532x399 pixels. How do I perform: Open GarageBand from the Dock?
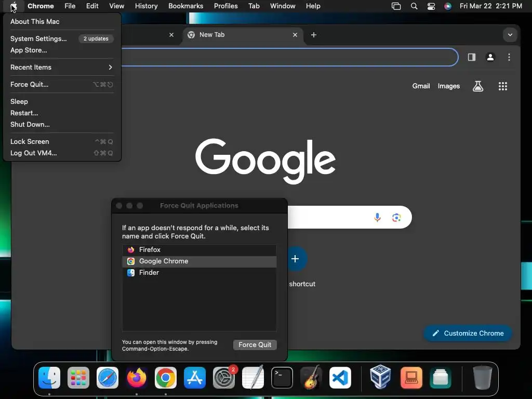[x=311, y=378]
